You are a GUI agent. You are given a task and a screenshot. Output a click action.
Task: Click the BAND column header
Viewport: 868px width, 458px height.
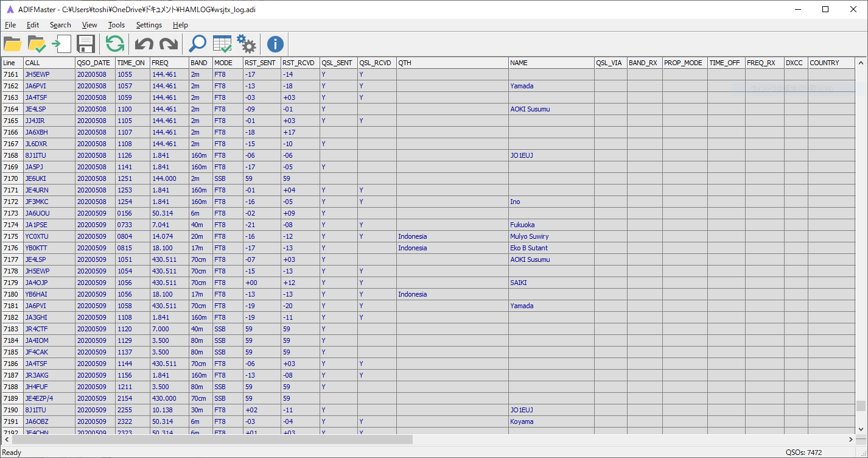[201, 63]
